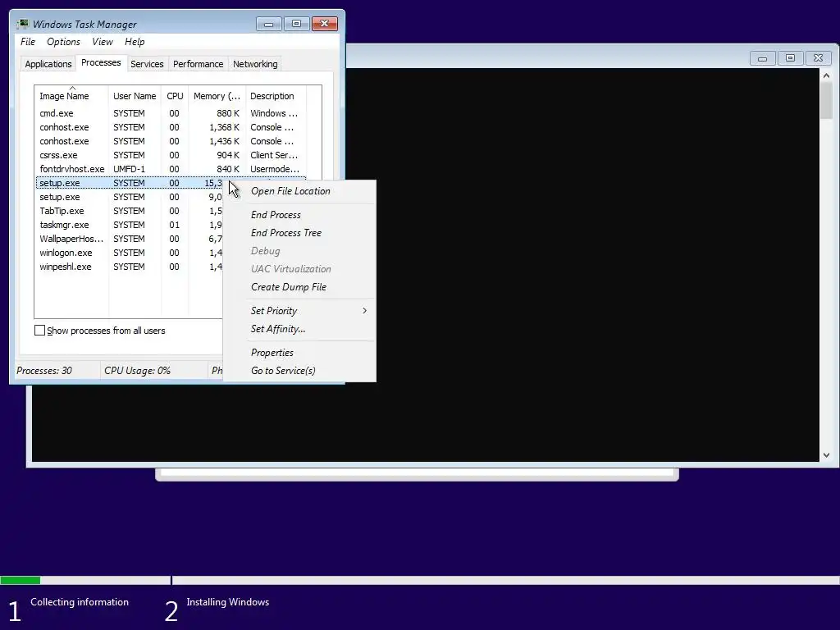The width and height of the screenshot is (840, 630).
Task: Select the fontdrvhost.exe process
Action: click(x=171, y=169)
